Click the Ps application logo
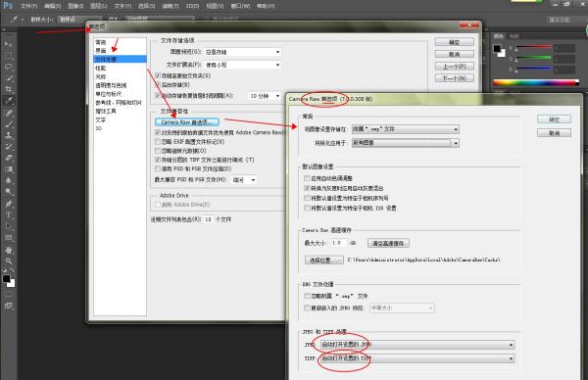 click(x=8, y=5)
